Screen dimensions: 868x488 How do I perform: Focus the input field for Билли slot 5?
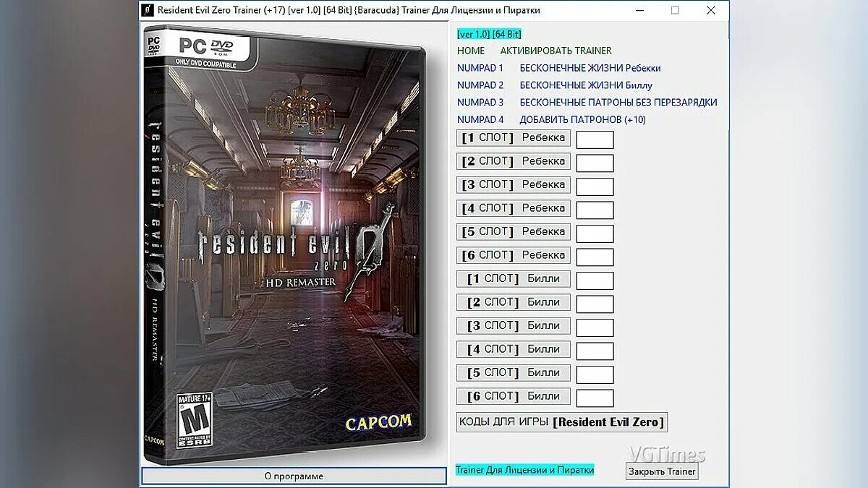pyautogui.click(x=595, y=375)
